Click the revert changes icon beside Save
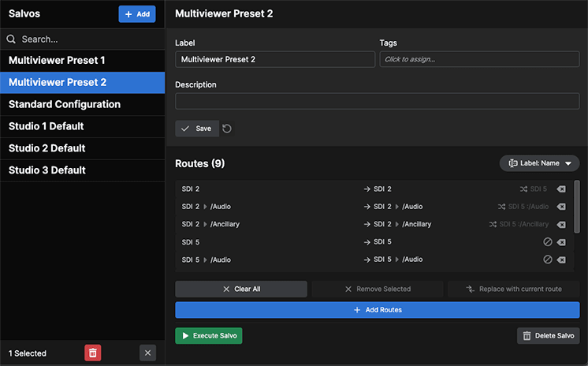 tap(227, 129)
